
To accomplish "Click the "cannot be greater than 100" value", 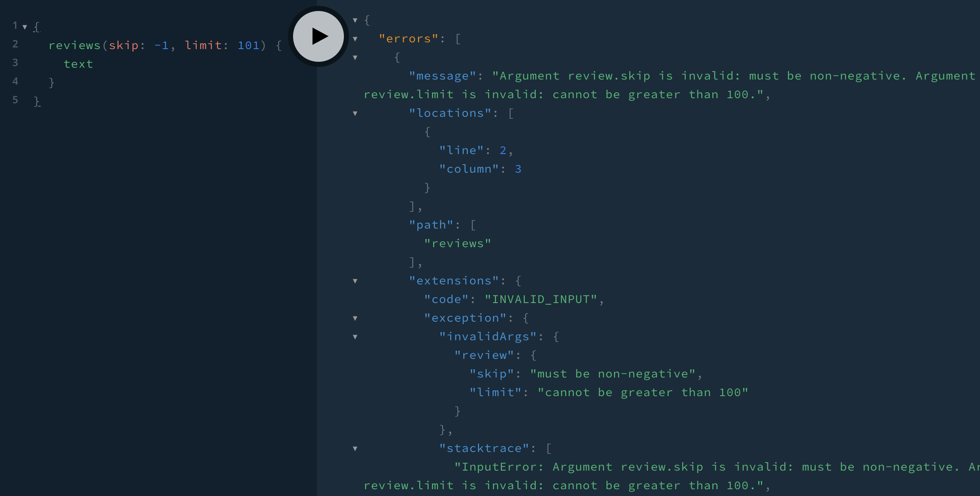I will (x=643, y=393).
